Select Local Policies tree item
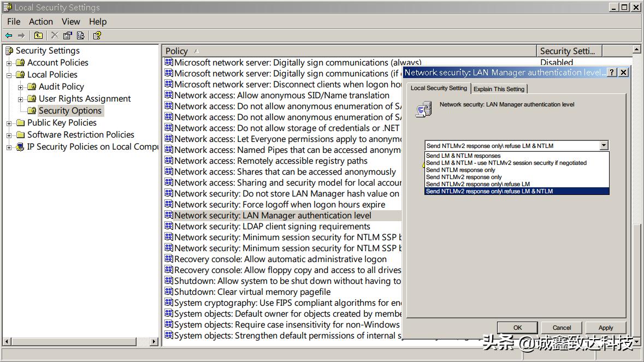 tap(52, 75)
